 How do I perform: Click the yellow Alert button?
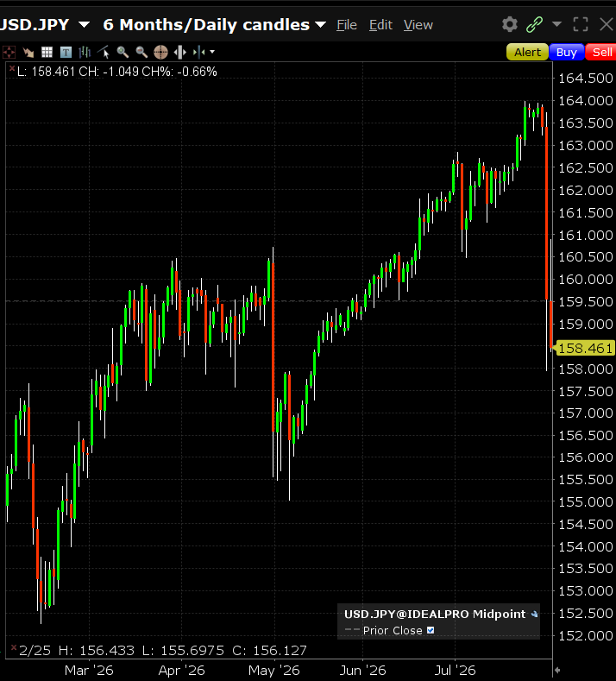tap(527, 52)
